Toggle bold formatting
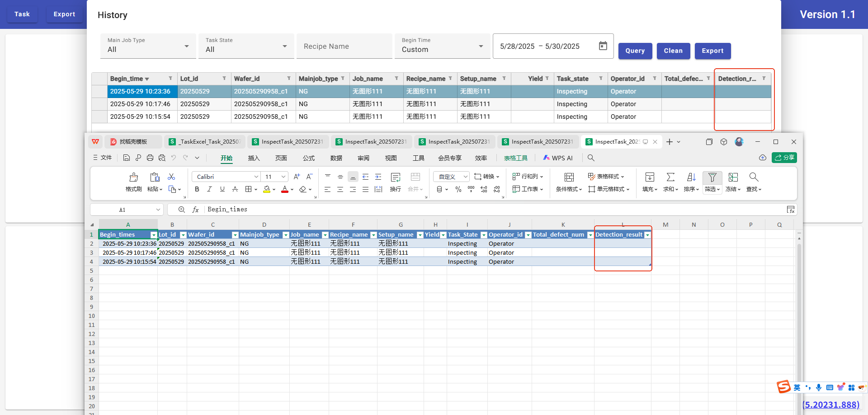This screenshot has height=415, width=868. [x=197, y=189]
